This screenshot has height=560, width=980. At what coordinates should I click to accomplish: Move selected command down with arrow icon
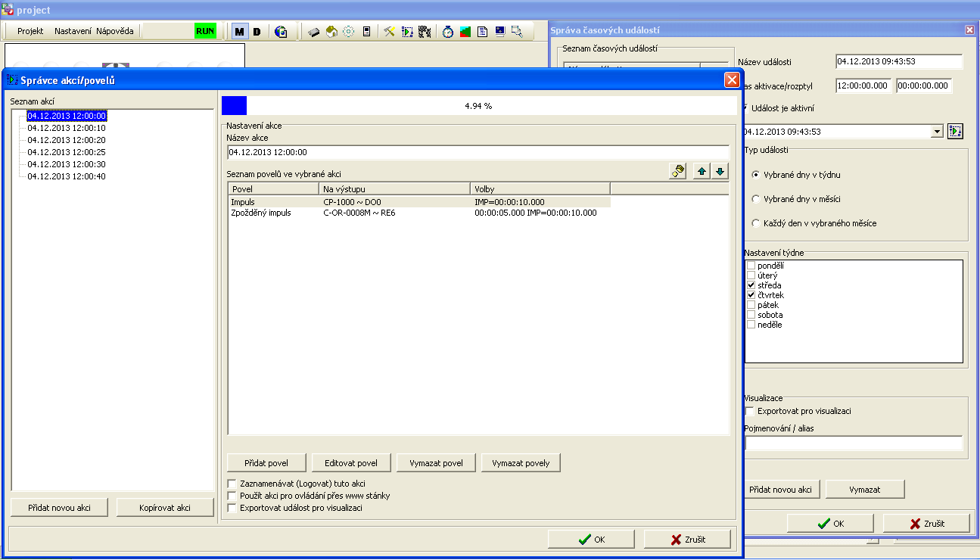click(x=720, y=171)
